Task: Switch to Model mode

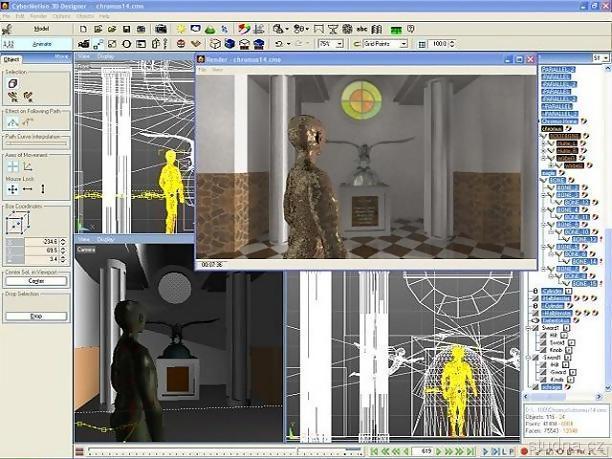Action: click(42, 29)
